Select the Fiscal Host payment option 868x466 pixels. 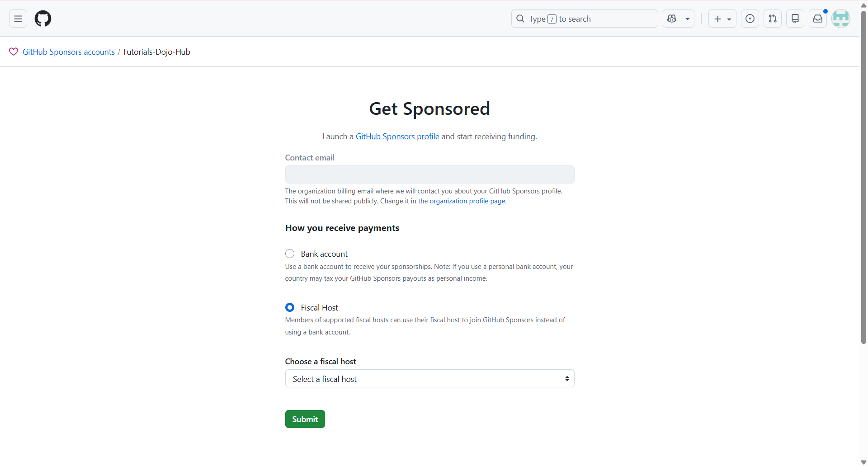coord(290,307)
